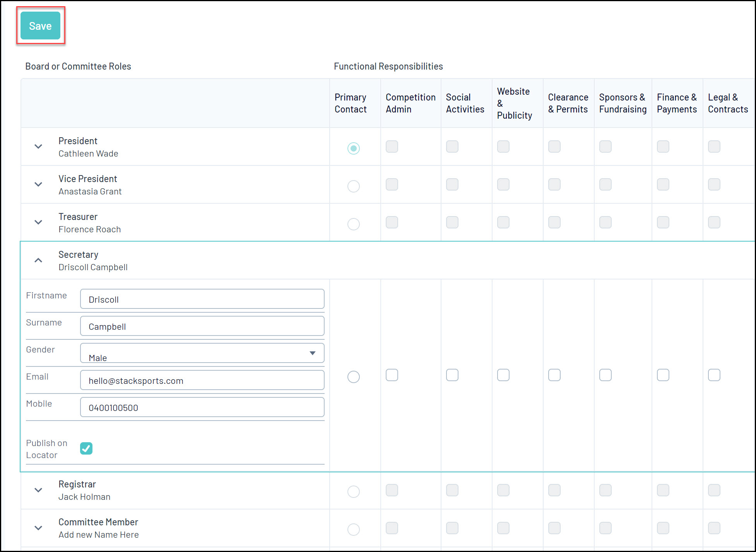Viewport: 756px width, 552px height.
Task: Select Vice President Primary Contact radio
Action: [x=353, y=186]
